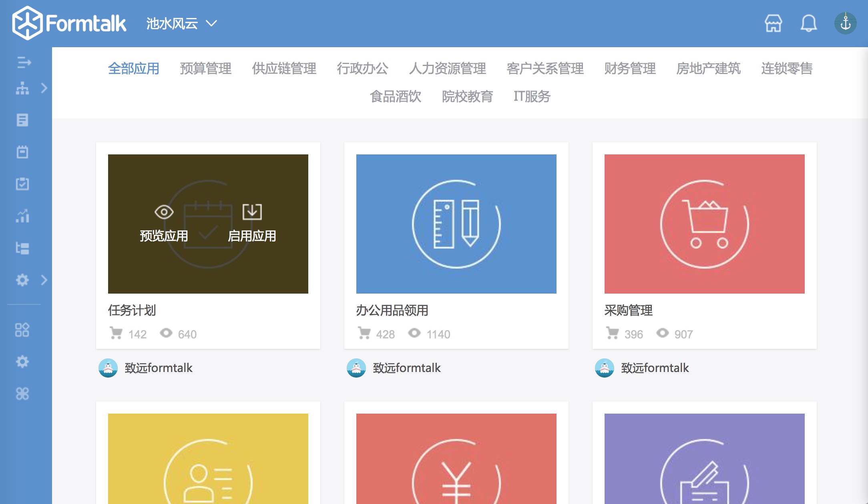The width and height of the screenshot is (868, 504).
Task: Click the cart icon showing 396 installs
Action: coord(613,333)
